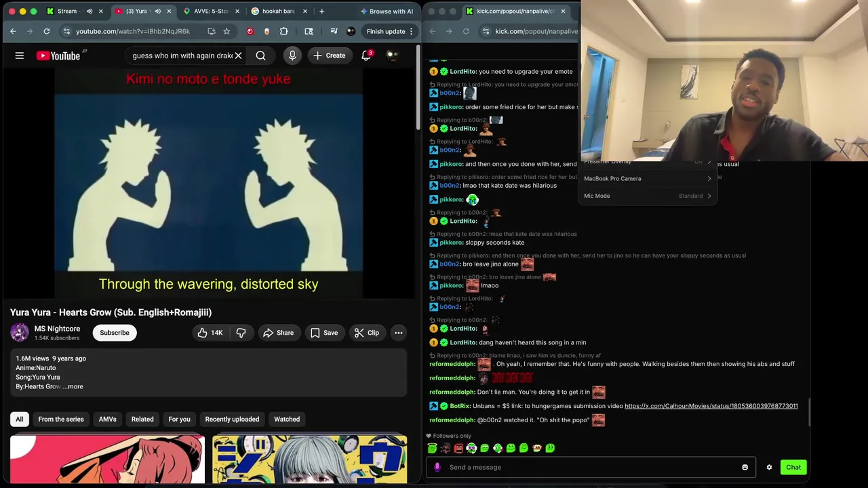The height and width of the screenshot is (488, 868).
Task: Open more actions ellipsis under the video
Action: pyautogui.click(x=399, y=333)
